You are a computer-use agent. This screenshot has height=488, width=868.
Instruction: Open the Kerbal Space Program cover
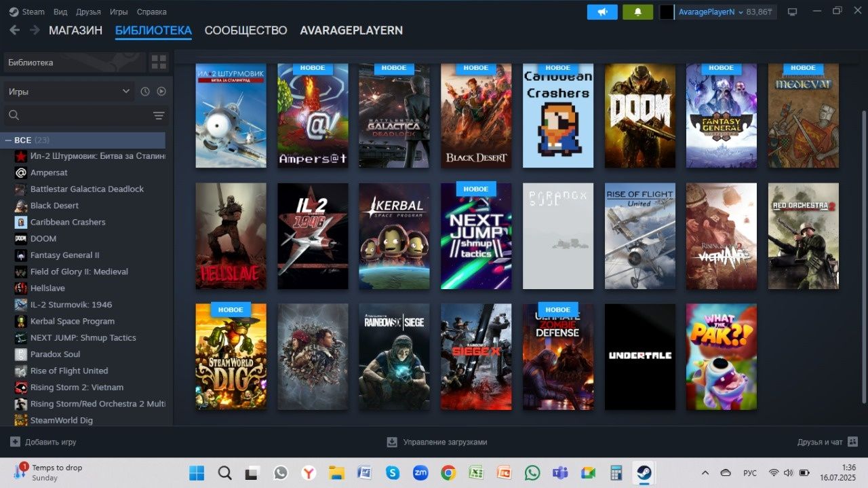(394, 236)
